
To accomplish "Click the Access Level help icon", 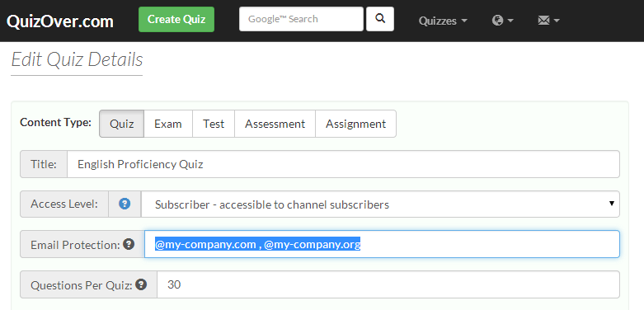I will tap(125, 204).
